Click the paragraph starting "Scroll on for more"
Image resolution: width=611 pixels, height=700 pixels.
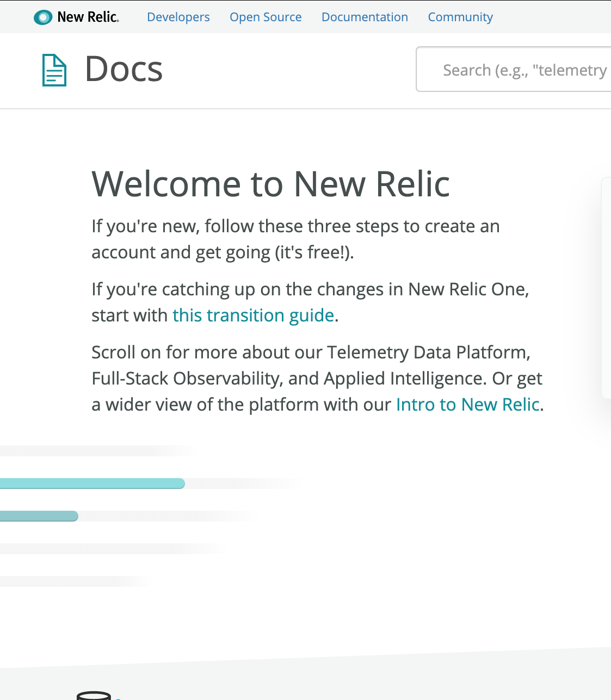click(x=318, y=379)
